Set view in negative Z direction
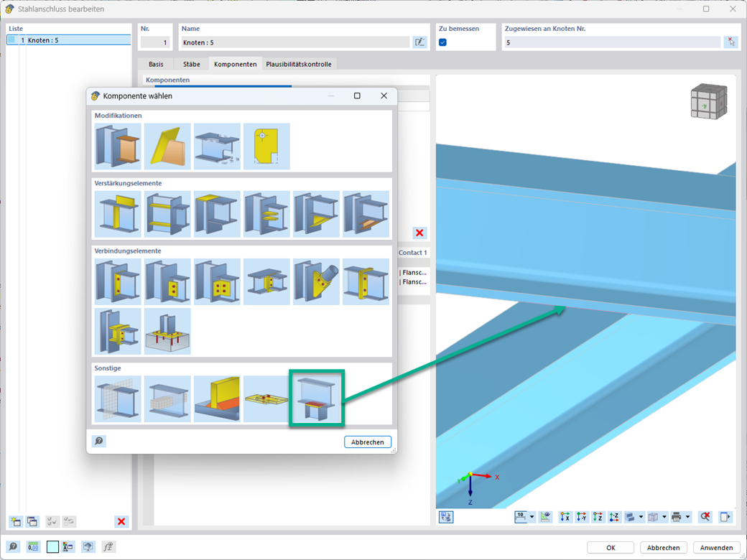 pos(614,517)
